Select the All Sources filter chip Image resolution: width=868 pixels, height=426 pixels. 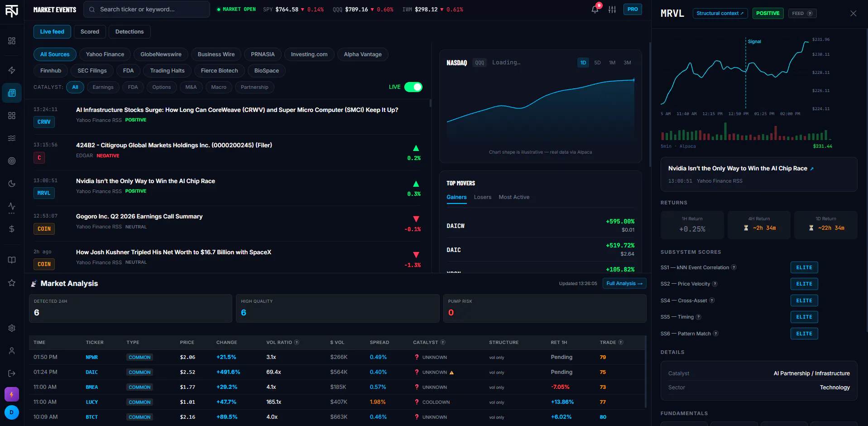tap(55, 54)
